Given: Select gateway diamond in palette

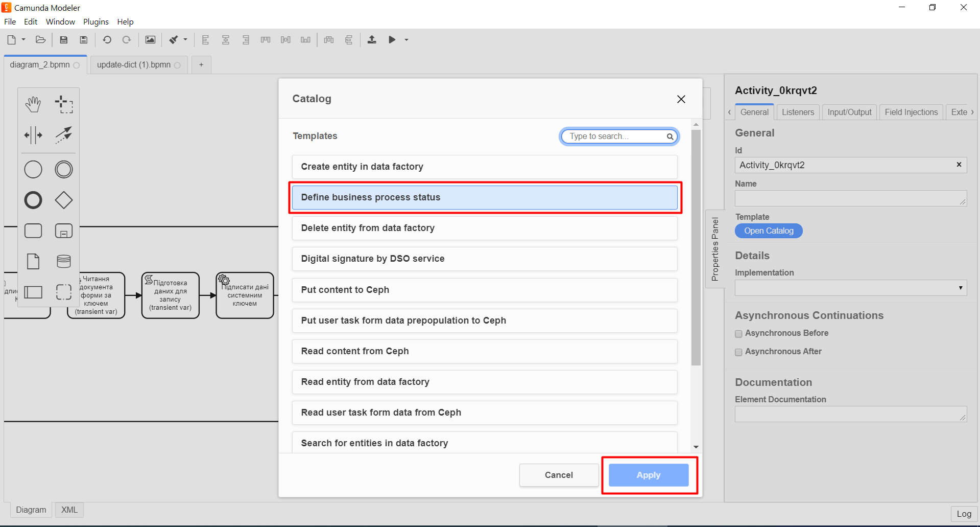Looking at the screenshot, I should (64, 200).
